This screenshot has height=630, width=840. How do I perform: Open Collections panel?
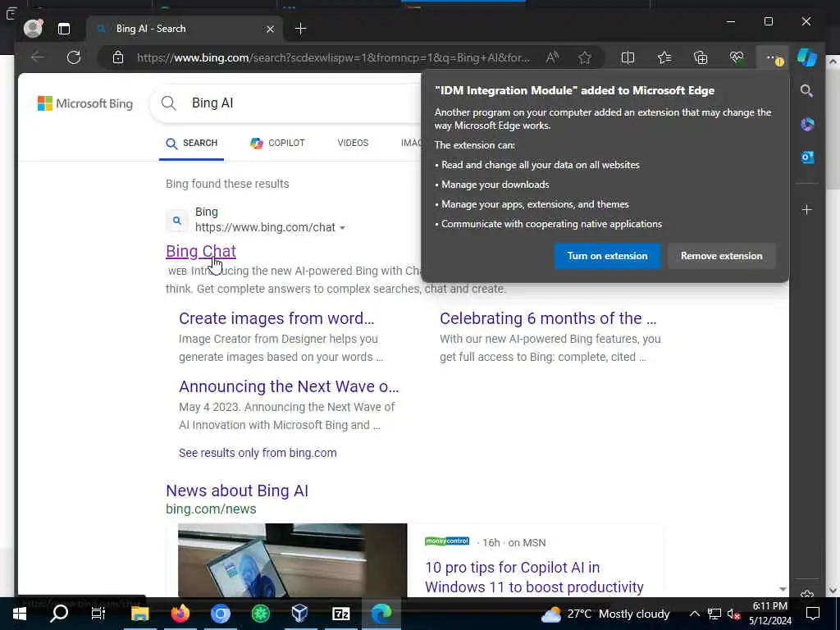(x=701, y=57)
